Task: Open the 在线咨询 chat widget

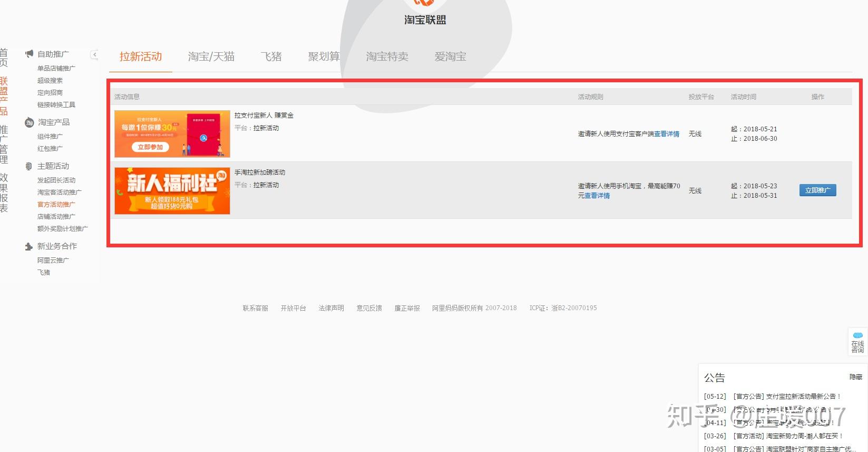Action: 857,343
